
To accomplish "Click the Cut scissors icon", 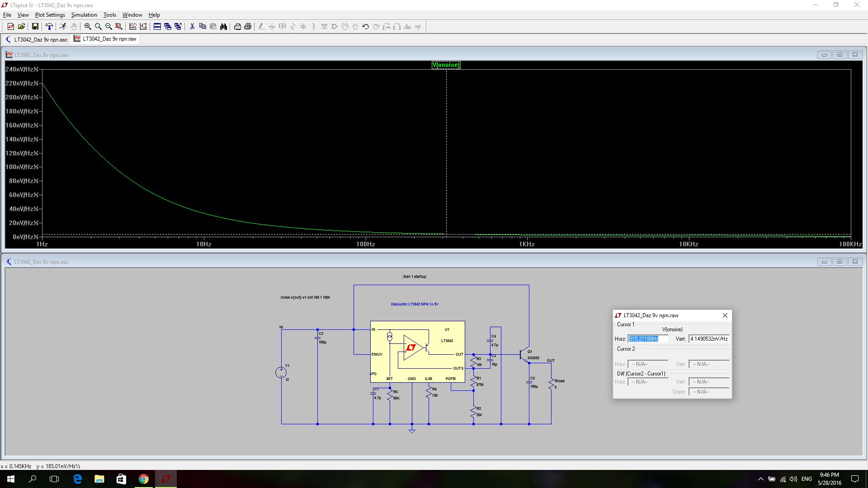I will coord(192,27).
